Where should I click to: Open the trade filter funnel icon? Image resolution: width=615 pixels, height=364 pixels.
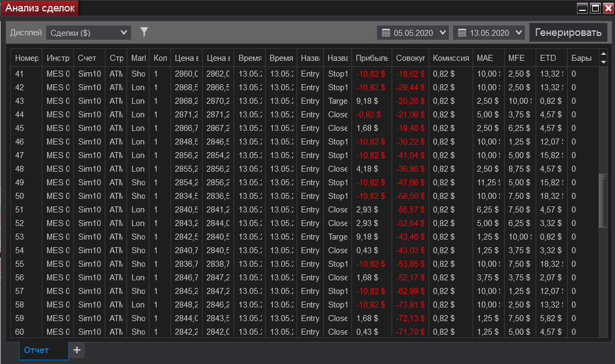click(x=144, y=32)
